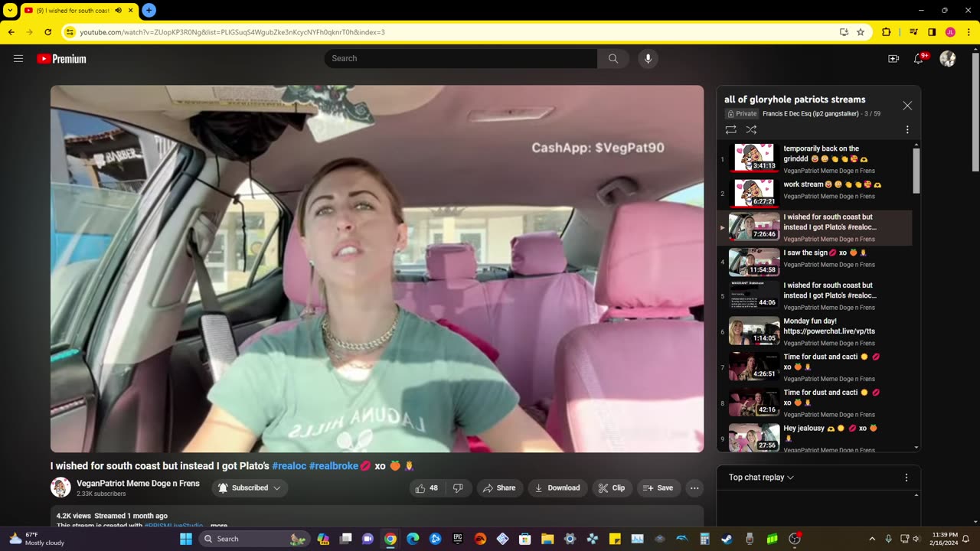Screen dimensions: 980x551
Task: Open the VeganPatriot channel avatar
Action: [x=60, y=487]
